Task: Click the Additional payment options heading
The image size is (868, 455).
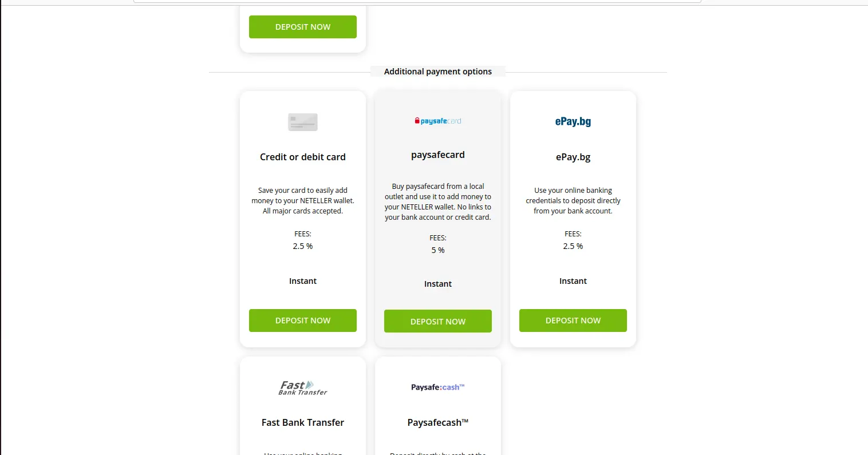Action: (438, 72)
